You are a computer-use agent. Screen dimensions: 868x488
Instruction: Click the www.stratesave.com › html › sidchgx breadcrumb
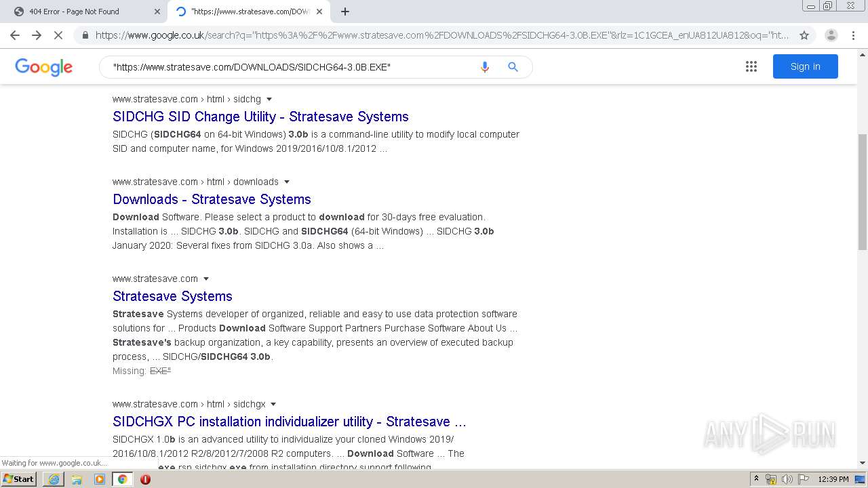pyautogui.click(x=189, y=404)
